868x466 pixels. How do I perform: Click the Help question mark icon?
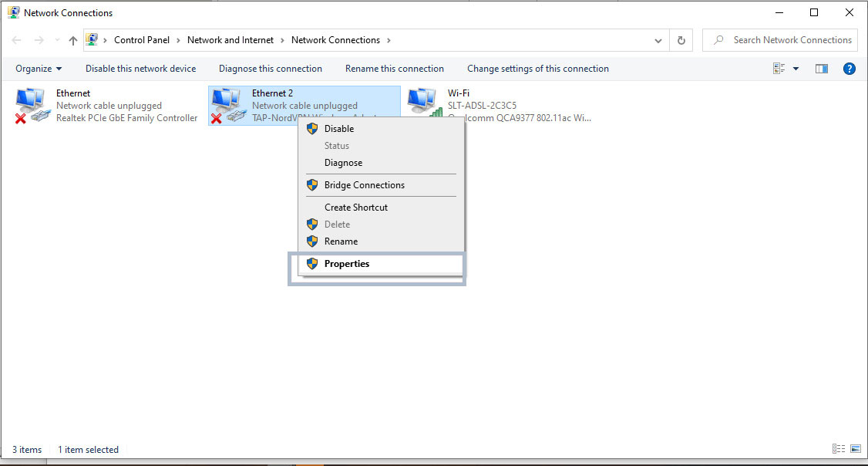click(849, 69)
